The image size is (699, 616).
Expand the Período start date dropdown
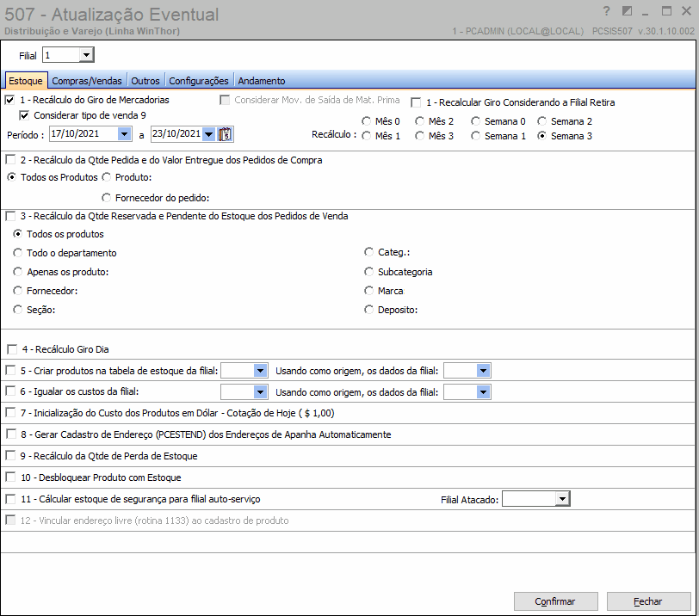(x=124, y=133)
